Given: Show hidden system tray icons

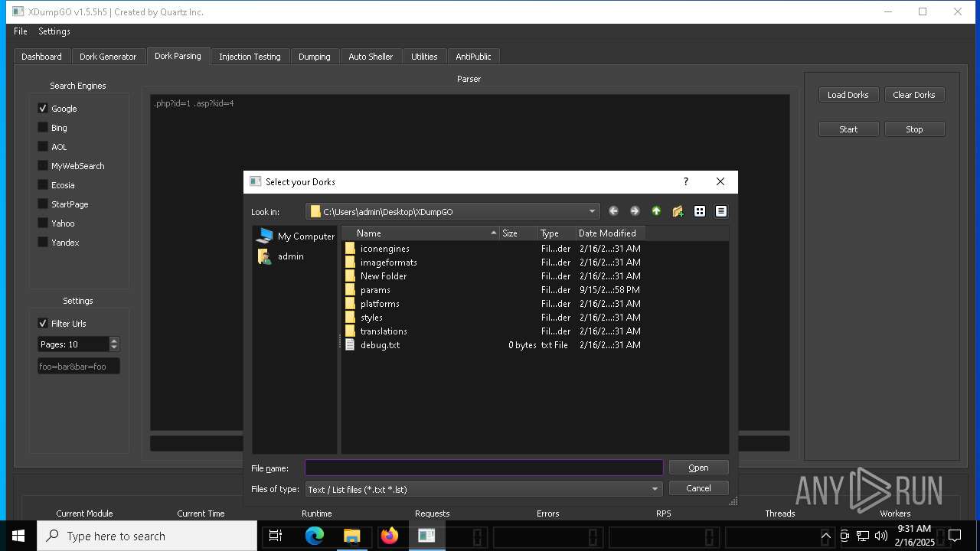Looking at the screenshot, I should pyautogui.click(x=825, y=536).
